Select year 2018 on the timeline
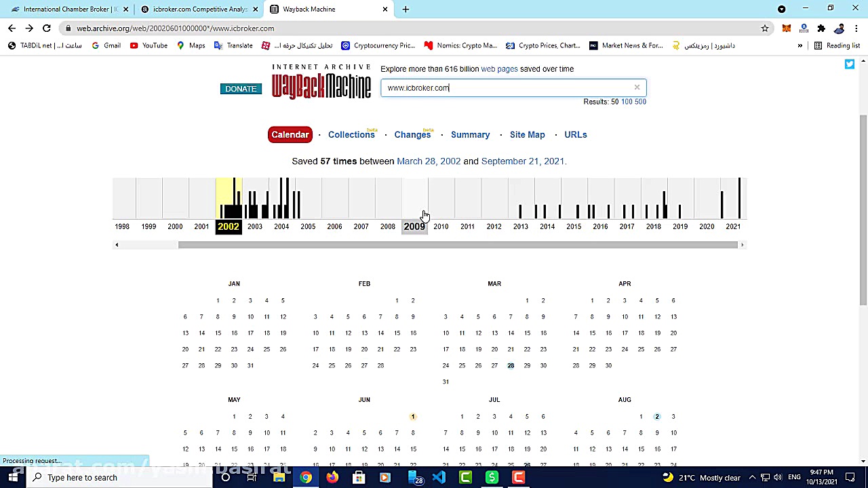The width and height of the screenshot is (868, 488). click(654, 226)
